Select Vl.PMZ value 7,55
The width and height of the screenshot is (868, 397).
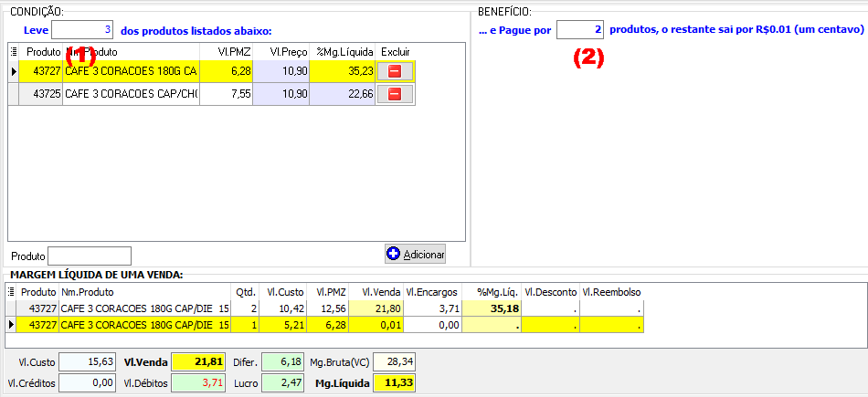pos(226,95)
